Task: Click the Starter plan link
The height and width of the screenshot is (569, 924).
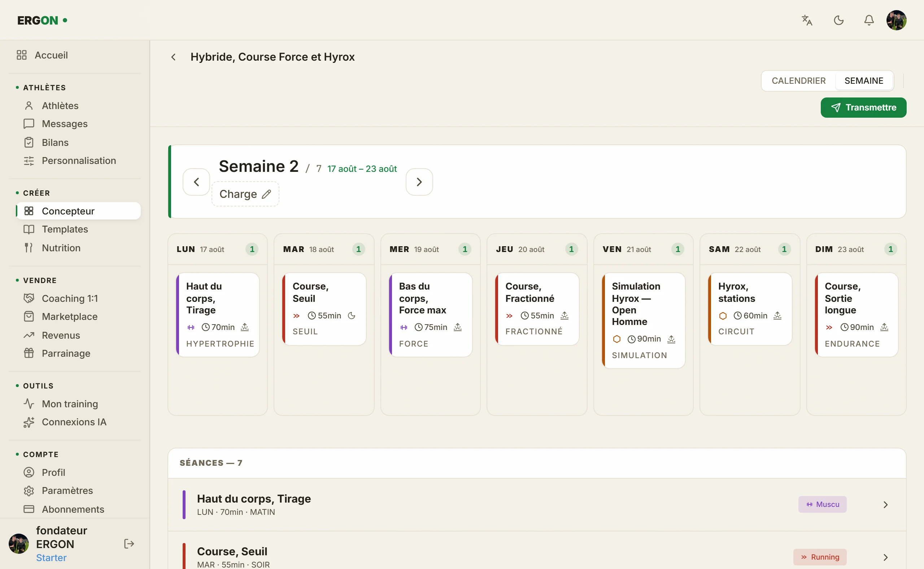Action: tap(51, 558)
